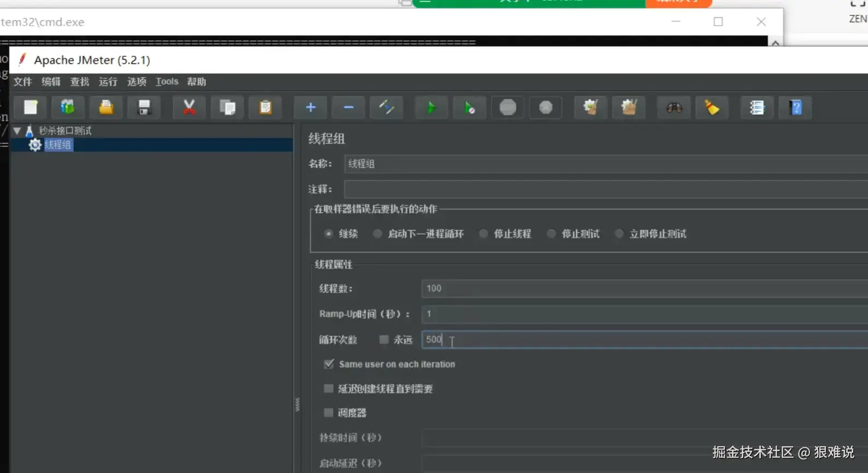
Task: Open the 帮助 menu
Action: 196,81
